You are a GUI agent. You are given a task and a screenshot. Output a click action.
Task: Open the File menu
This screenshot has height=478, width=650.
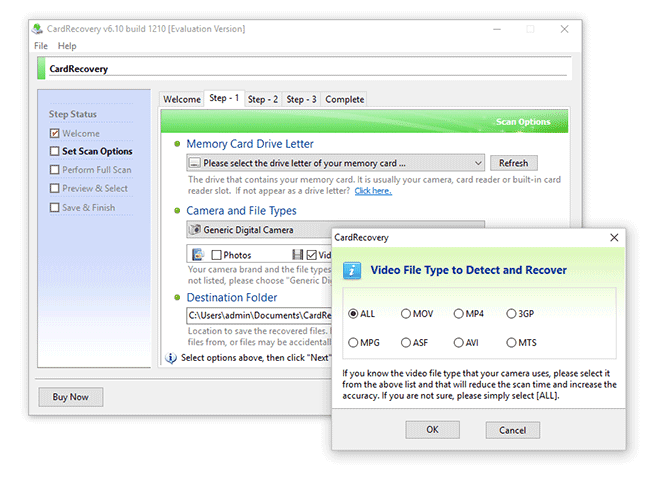click(41, 46)
